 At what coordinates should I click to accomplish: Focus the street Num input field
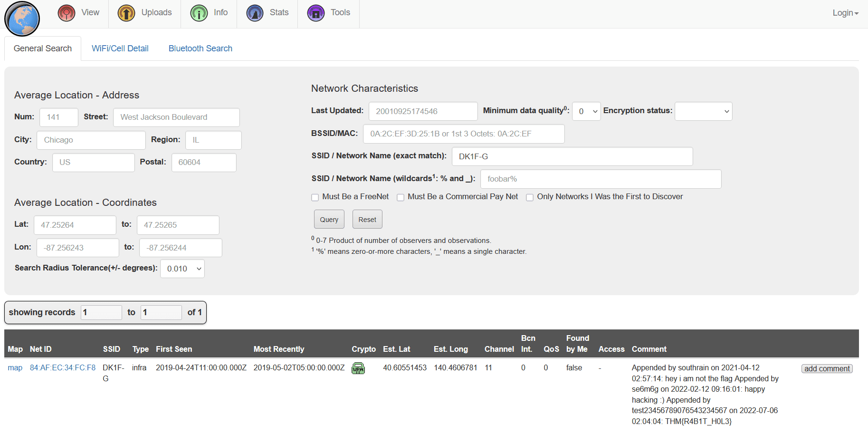tap(59, 117)
